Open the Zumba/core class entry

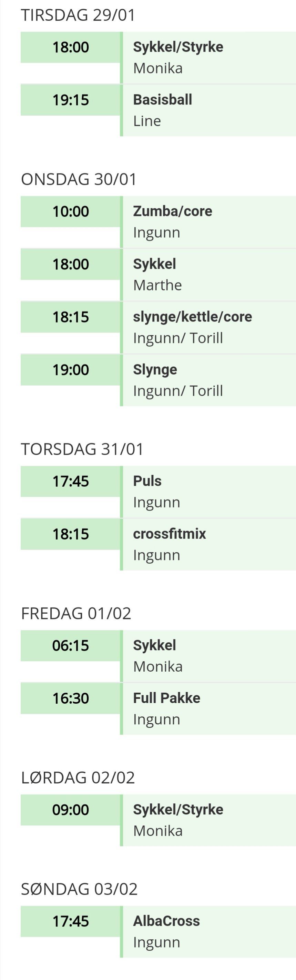[x=172, y=211]
